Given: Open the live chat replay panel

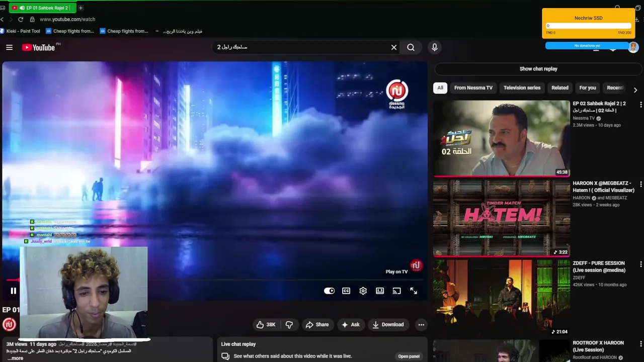Looking at the screenshot, I should (409, 356).
